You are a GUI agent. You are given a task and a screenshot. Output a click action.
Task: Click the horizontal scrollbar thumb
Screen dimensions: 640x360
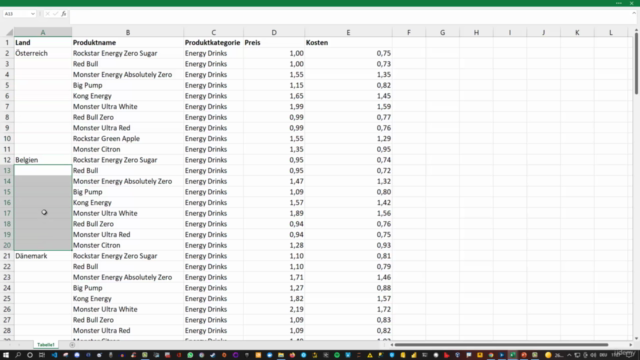click(x=501, y=345)
